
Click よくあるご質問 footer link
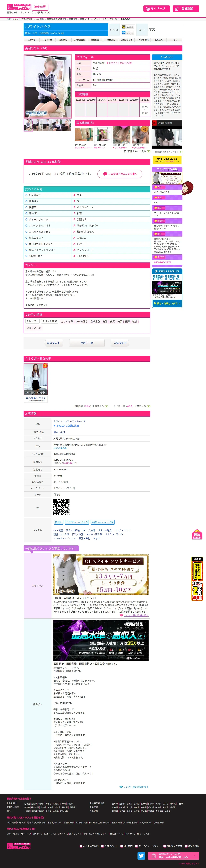point(89,846)
